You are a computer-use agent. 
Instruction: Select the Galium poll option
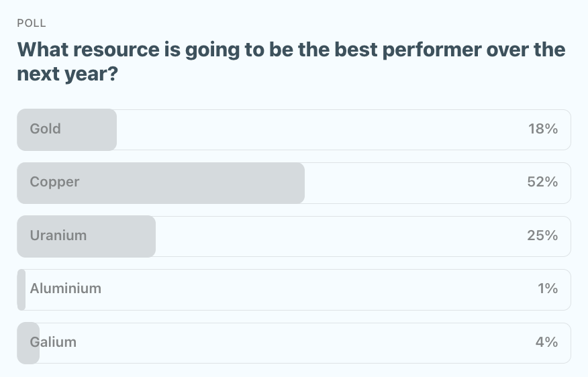pyautogui.click(x=293, y=343)
